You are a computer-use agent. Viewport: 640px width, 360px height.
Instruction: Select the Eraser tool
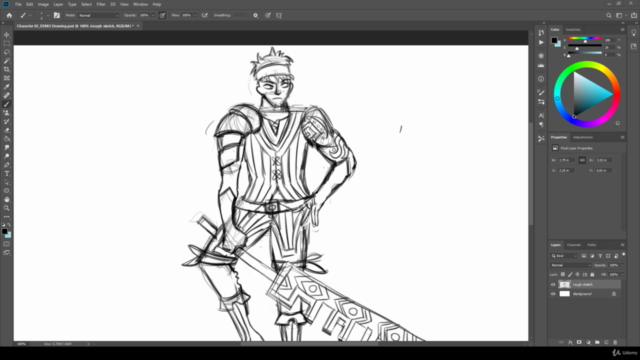click(x=7, y=130)
